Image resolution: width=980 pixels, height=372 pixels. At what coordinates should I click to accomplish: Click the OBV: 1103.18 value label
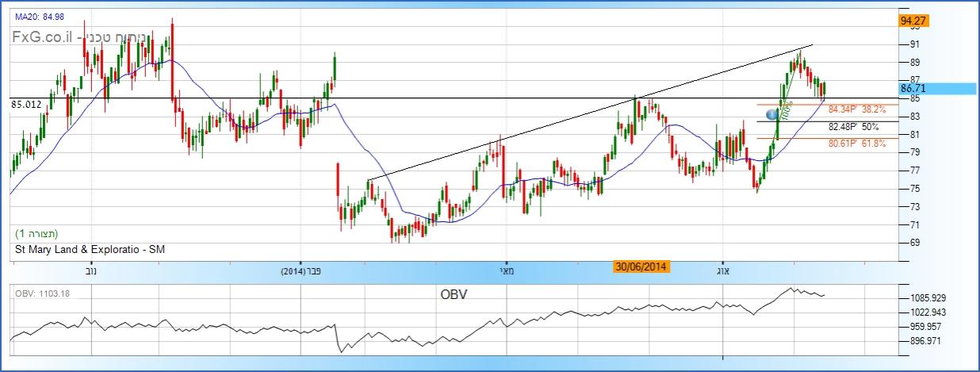(x=41, y=294)
